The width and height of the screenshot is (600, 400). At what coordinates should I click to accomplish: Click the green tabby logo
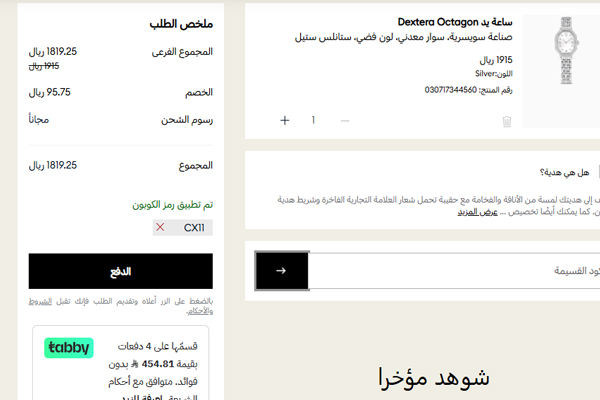(x=68, y=348)
